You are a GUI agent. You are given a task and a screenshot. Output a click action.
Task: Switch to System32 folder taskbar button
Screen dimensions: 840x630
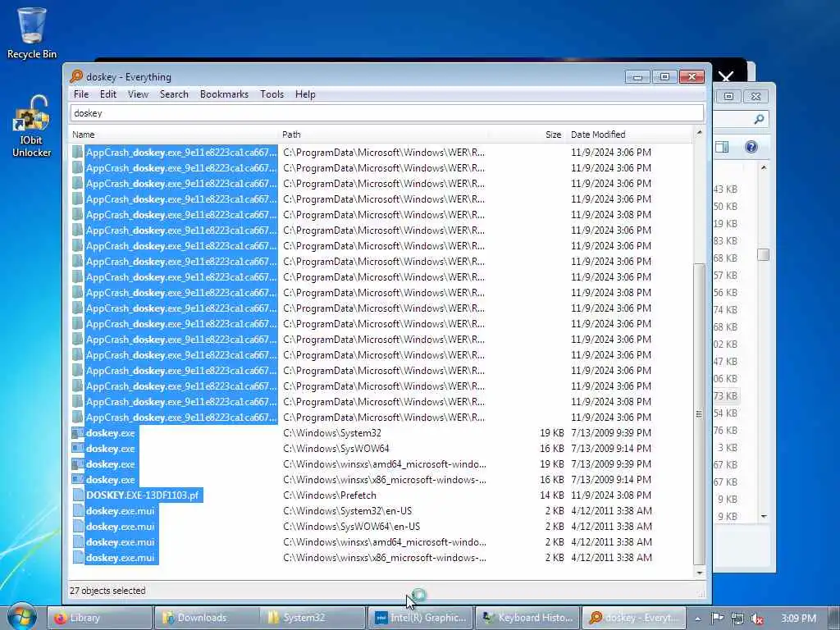pos(313,618)
